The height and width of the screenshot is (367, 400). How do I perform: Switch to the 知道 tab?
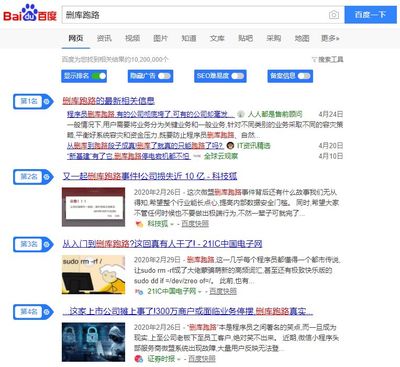coord(189,38)
